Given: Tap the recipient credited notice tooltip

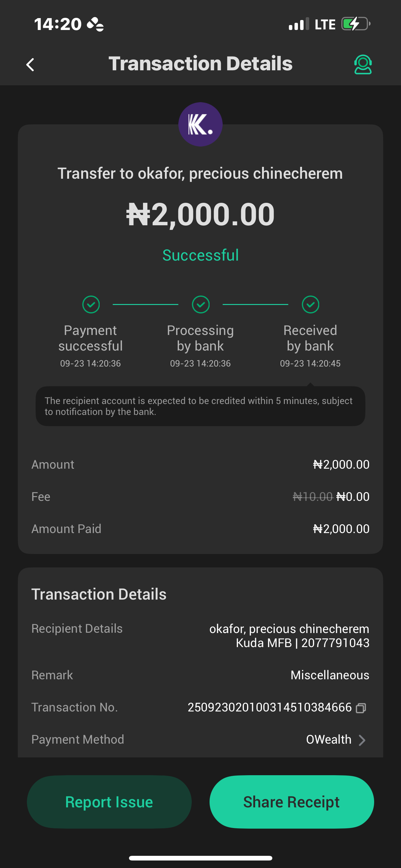Looking at the screenshot, I should (200, 406).
